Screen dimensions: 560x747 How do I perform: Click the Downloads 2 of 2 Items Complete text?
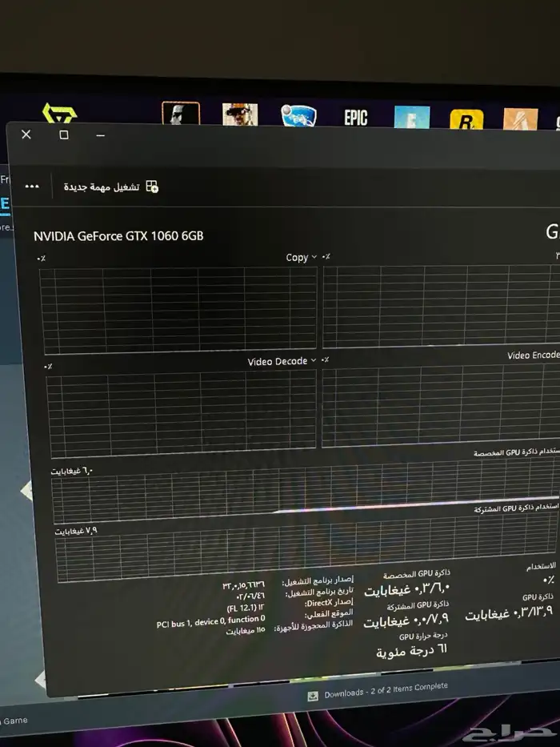(386, 690)
